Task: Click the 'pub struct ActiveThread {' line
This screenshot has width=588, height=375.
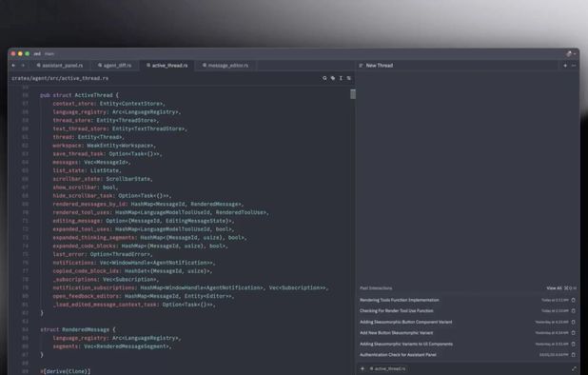Action: (79, 95)
